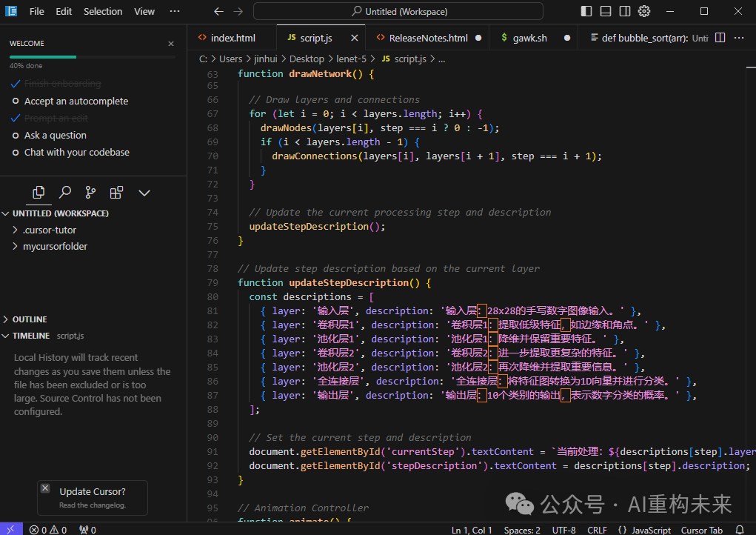Open notifications bell icon

coord(740,530)
